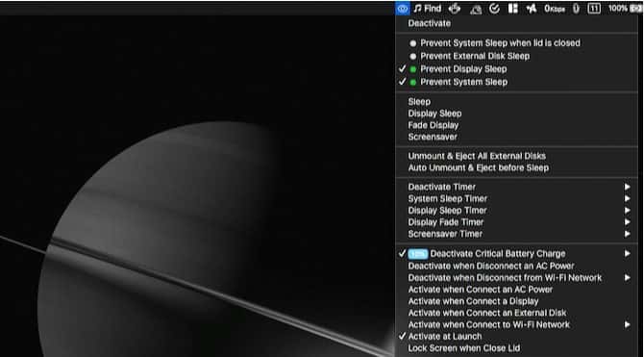Expand System Sleep Timer submenu arrow
The height and width of the screenshot is (357, 644).
(627, 198)
